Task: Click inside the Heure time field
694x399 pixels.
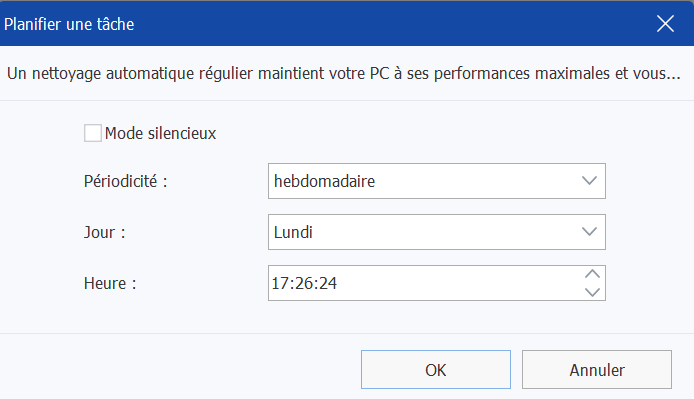Action: coord(425,283)
